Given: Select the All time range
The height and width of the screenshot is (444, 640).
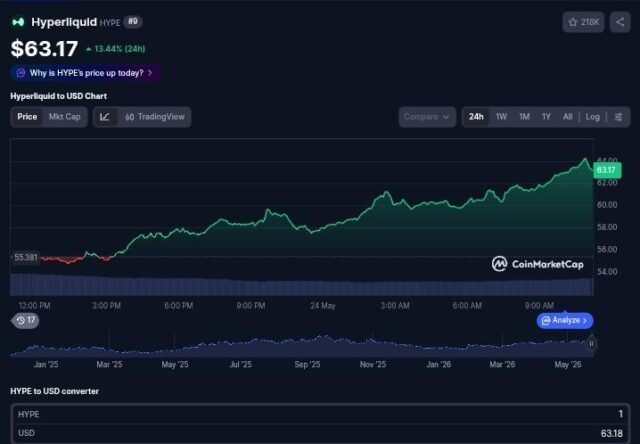Looking at the screenshot, I should pyautogui.click(x=567, y=117).
